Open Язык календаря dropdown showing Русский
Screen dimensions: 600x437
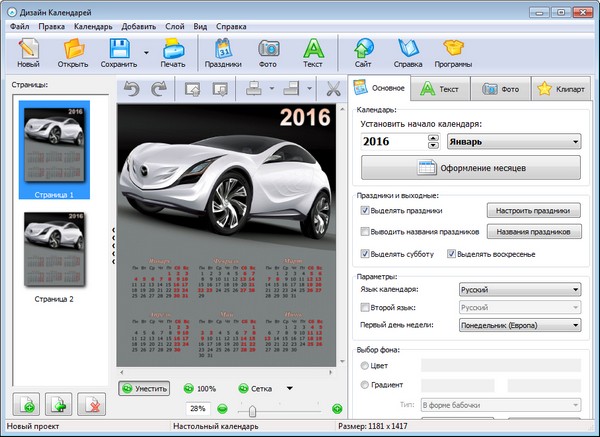point(520,290)
